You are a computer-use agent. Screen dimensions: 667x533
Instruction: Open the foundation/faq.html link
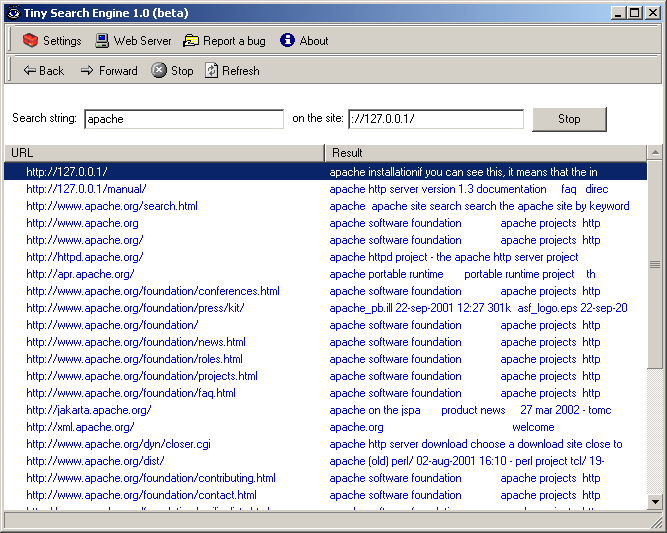[131, 393]
